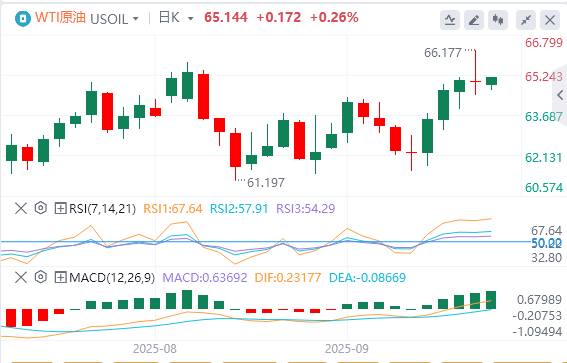Click the 2025-08 date axis label

[155, 349]
